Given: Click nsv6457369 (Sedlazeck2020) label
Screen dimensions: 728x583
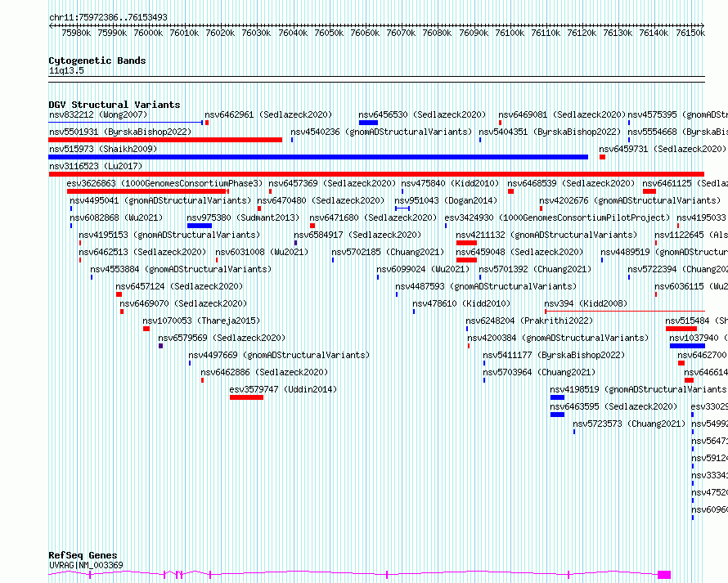Looking at the screenshot, I should 332,183.
